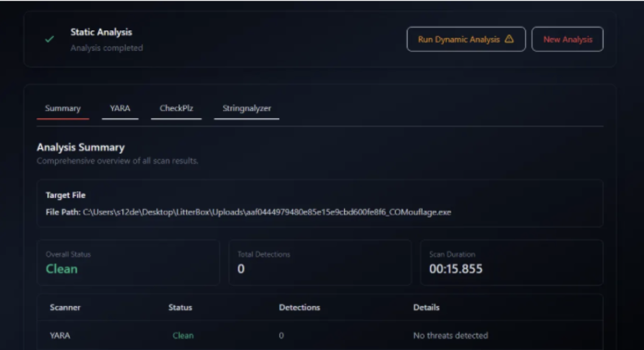Click the COMouflage.exe file path text
Viewport: 644px width, 350px height.
tap(267, 212)
